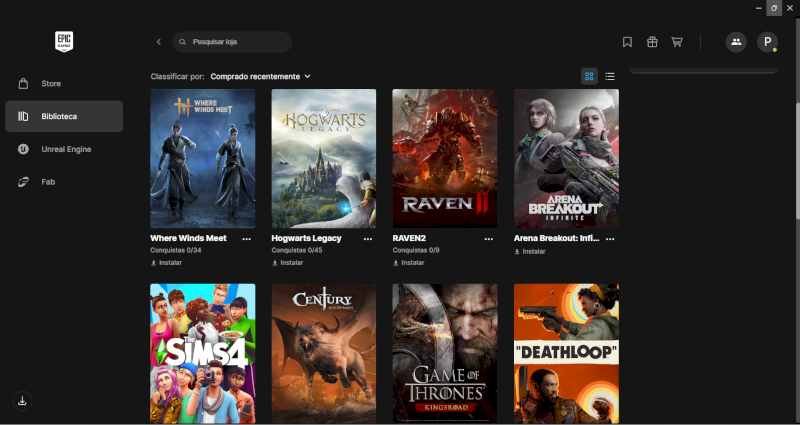The image size is (800, 425).
Task: Expand the Comprado recentemente sort dropdown
Action: (260, 77)
